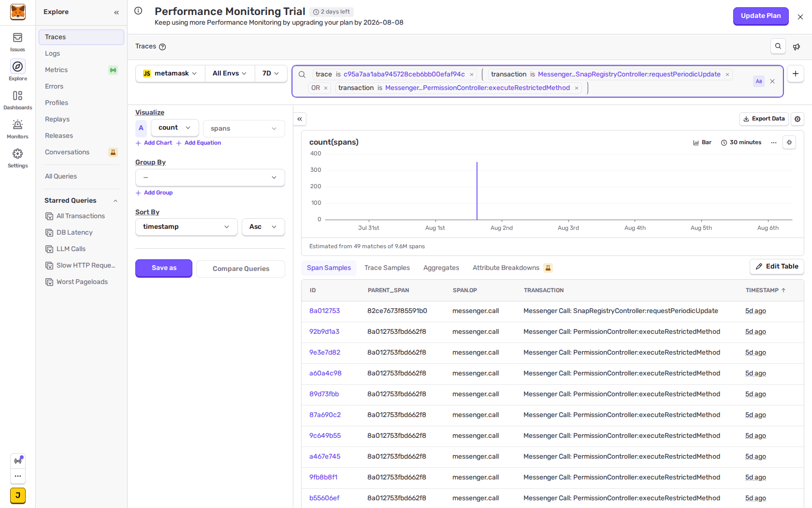Screen dimensions: 812x508
Task: Open the Group By dropdown
Action: click(x=210, y=178)
